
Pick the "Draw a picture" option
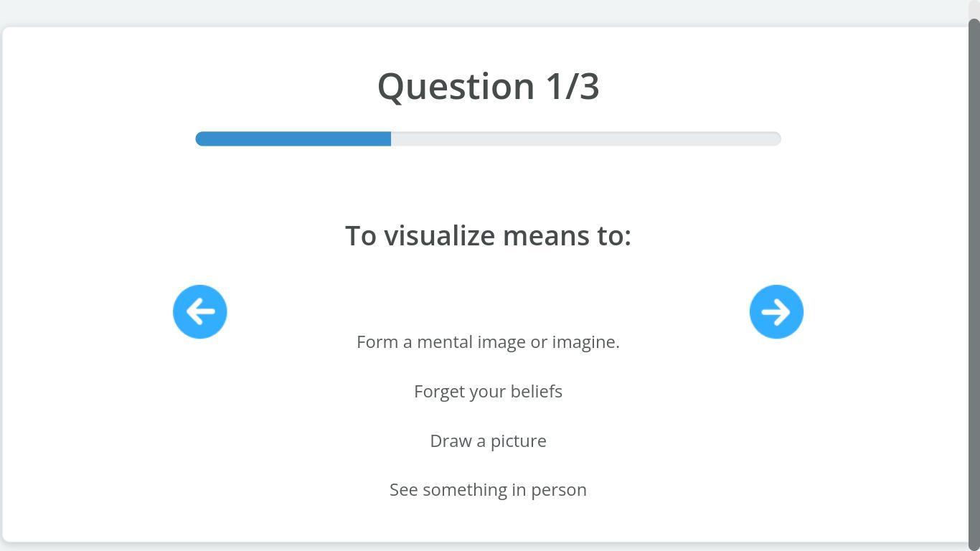point(488,441)
